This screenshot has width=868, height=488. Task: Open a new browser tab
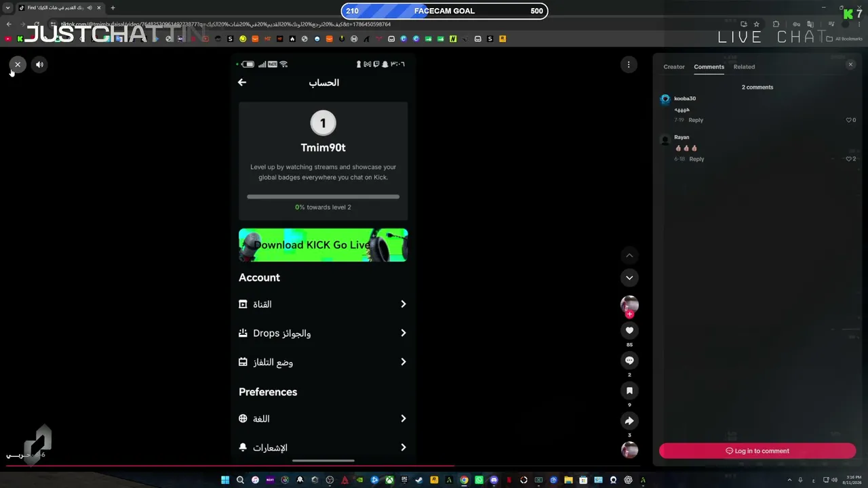(x=113, y=8)
